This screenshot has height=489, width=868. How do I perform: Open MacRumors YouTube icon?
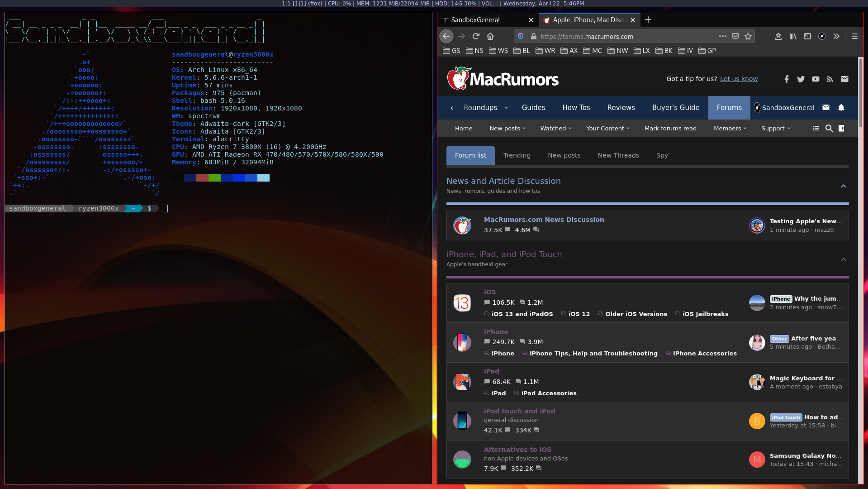816,79
